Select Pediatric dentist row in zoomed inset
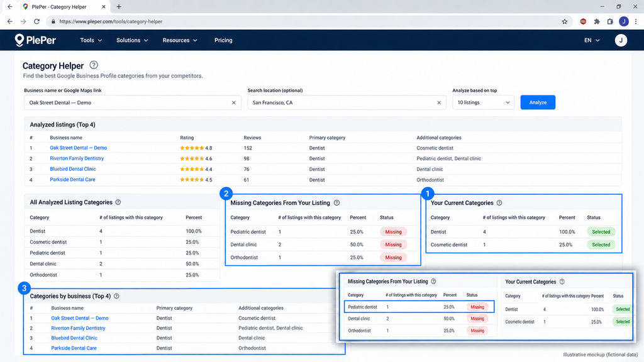 (x=419, y=307)
